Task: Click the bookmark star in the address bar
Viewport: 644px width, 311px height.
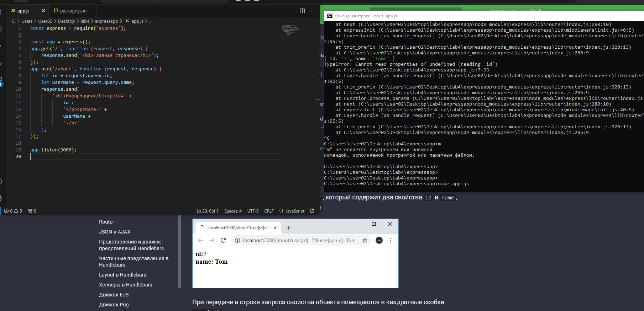Action: click(365, 240)
